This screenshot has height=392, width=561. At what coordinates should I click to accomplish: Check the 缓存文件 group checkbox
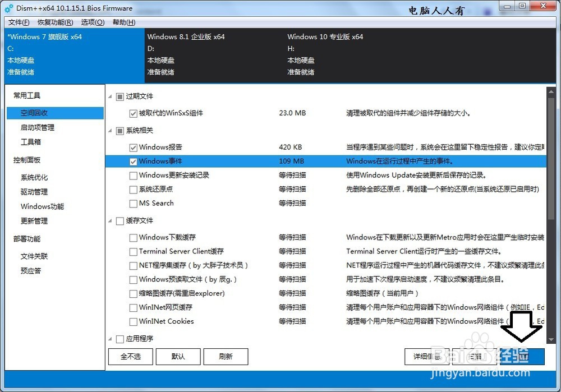(x=120, y=221)
